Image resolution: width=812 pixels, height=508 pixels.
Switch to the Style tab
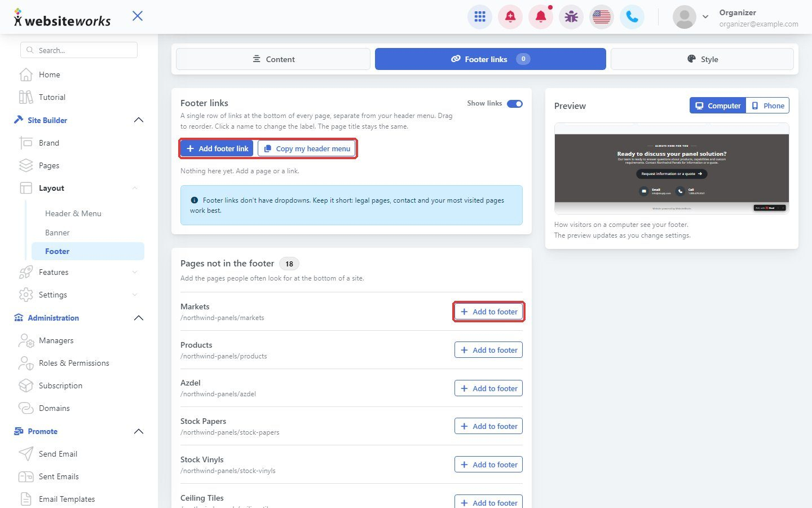point(702,59)
